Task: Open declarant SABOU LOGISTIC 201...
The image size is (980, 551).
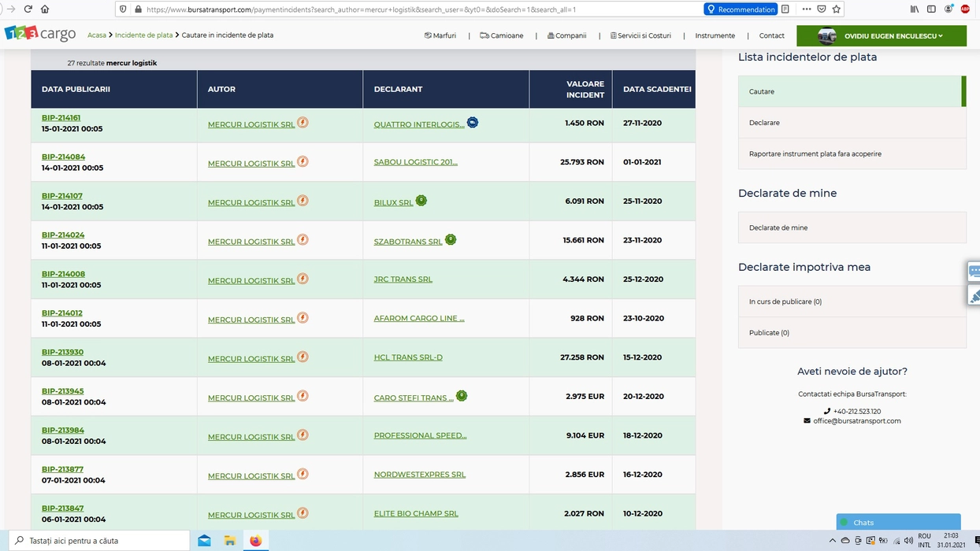Action: [416, 162]
